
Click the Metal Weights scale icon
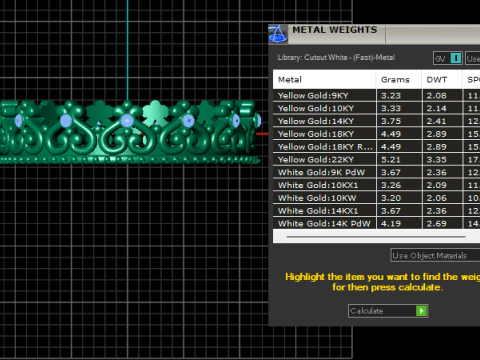[278, 34]
